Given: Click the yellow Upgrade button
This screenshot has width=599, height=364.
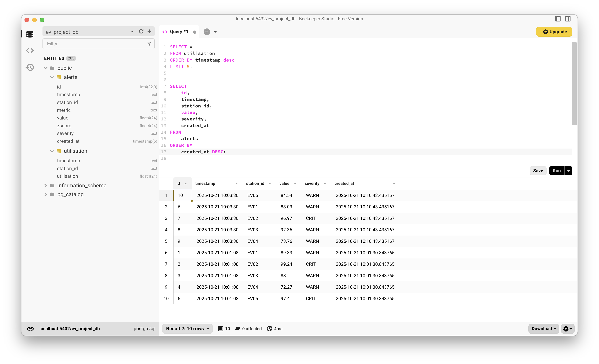Looking at the screenshot, I should pyautogui.click(x=554, y=32).
